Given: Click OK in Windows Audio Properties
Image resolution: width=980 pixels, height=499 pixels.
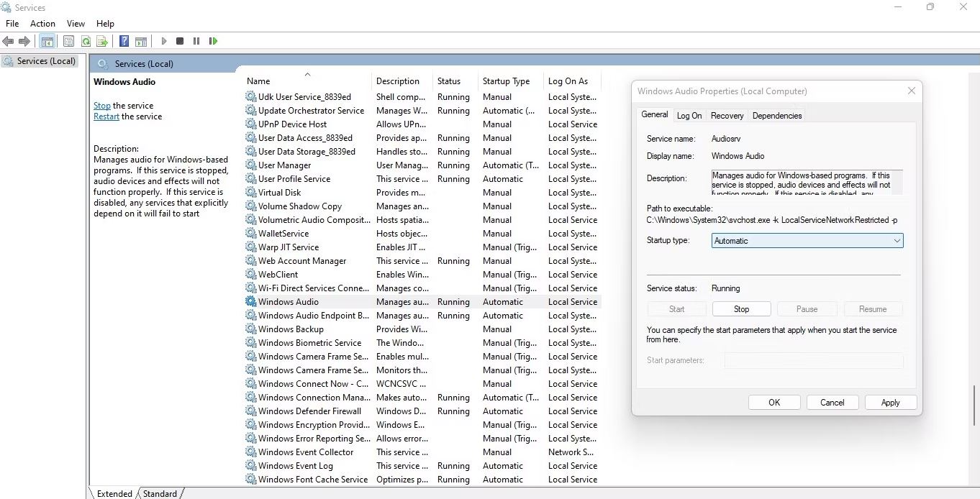Looking at the screenshot, I should point(774,403).
